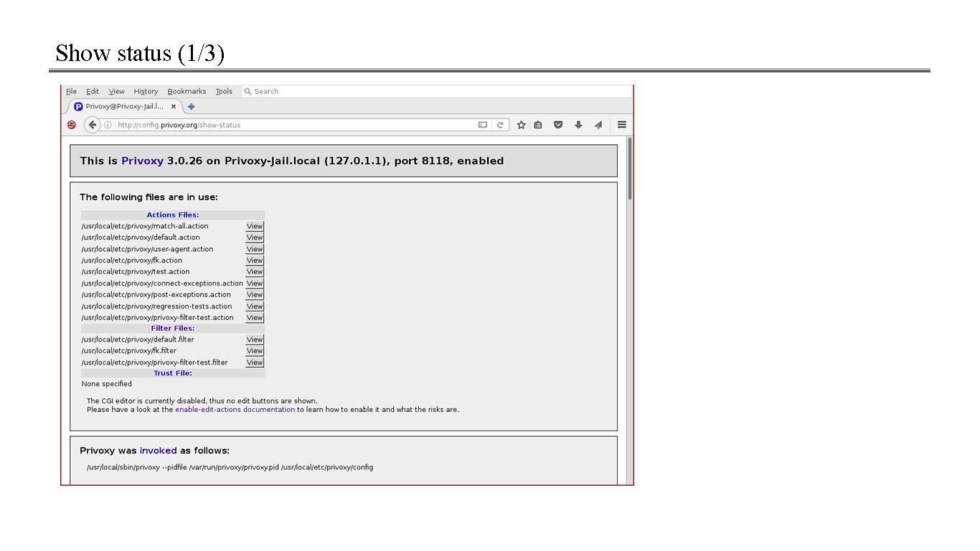View user-agent.action file
The image size is (980, 551).
click(x=255, y=249)
